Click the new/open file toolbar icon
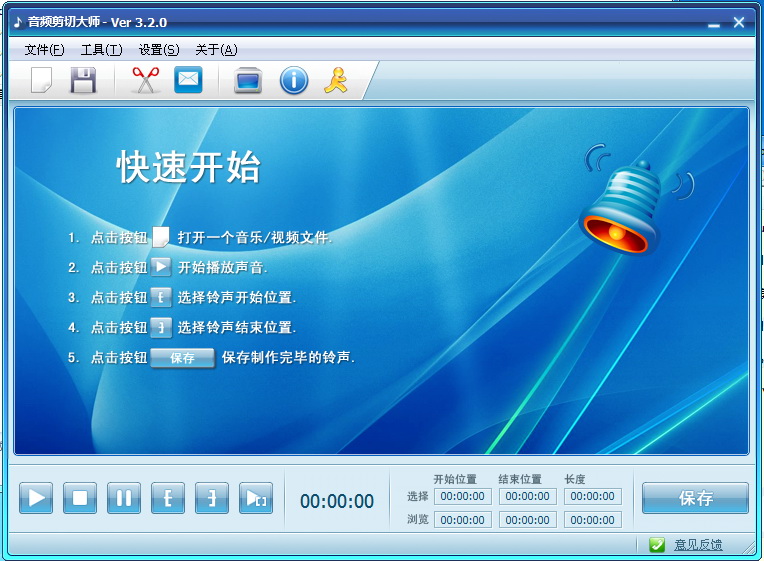Image resolution: width=764 pixels, height=561 pixels. (41, 80)
